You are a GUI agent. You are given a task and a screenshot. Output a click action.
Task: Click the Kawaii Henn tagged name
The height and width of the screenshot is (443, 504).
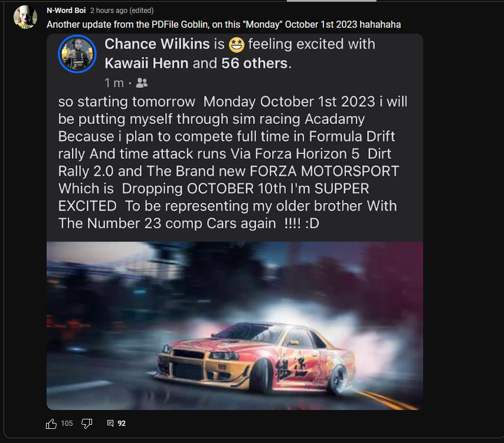(147, 63)
